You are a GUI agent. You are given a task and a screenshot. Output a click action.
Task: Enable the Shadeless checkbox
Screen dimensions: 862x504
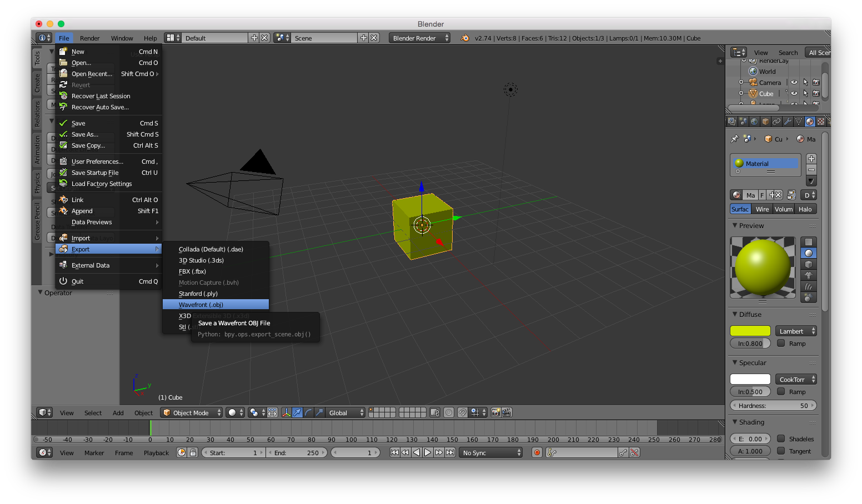coord(781,439)
